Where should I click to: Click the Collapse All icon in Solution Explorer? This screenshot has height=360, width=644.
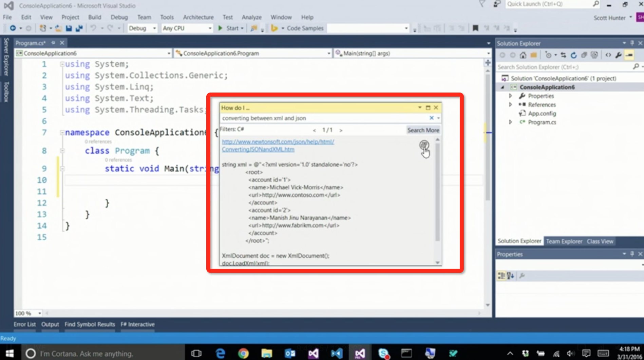tap(584, 55)
